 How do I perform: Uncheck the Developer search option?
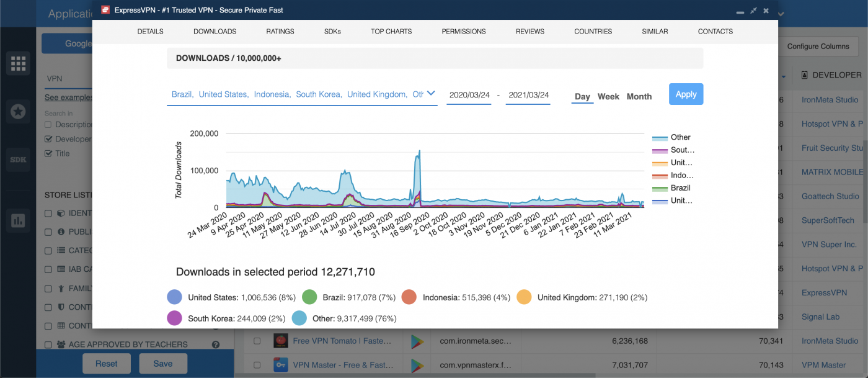(48, 139)
